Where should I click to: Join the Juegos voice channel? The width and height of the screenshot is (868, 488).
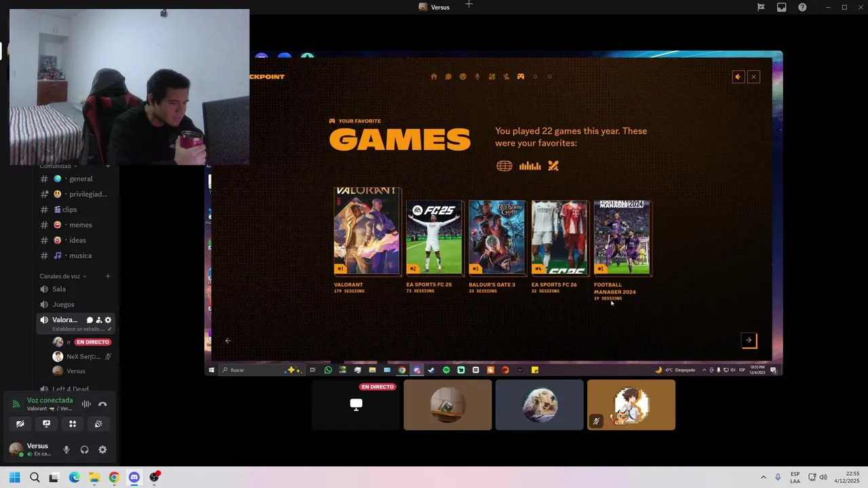76,304
